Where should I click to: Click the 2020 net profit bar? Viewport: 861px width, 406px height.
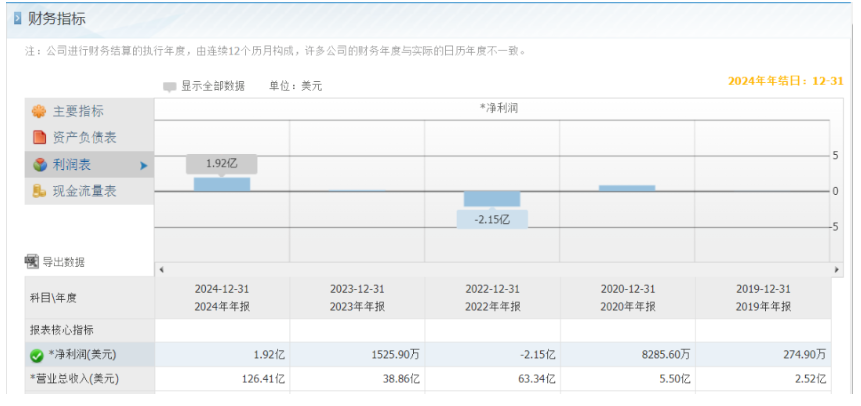[x=627, y=188]
